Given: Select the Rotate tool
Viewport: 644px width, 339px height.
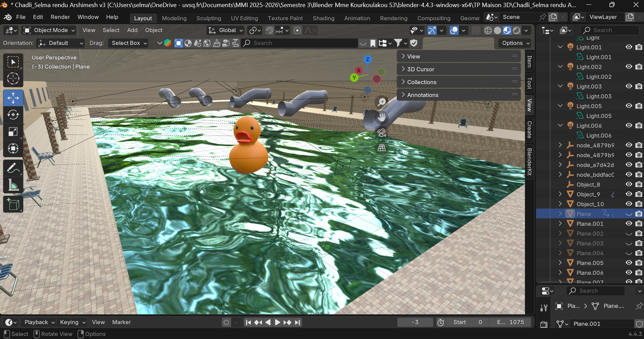Looking at the screenshot, I should pyautogui.click(x=13, y=115).
